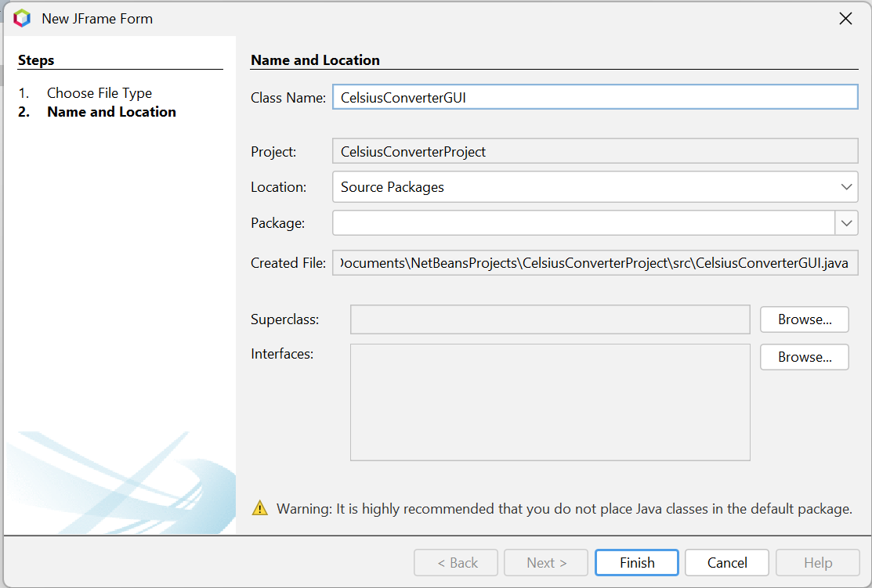Screen dimensions: 872x588
Task: Select the Choose File Type step
Action: [99, 93]
